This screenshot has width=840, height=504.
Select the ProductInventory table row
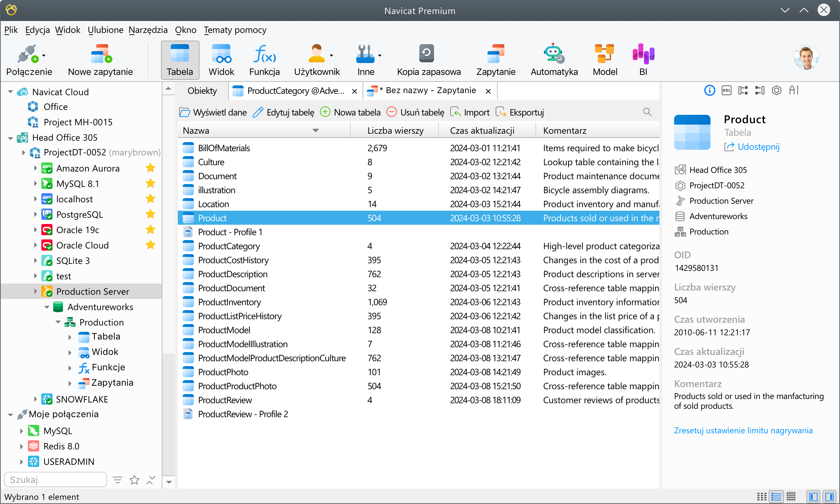[x=419, y=302]
